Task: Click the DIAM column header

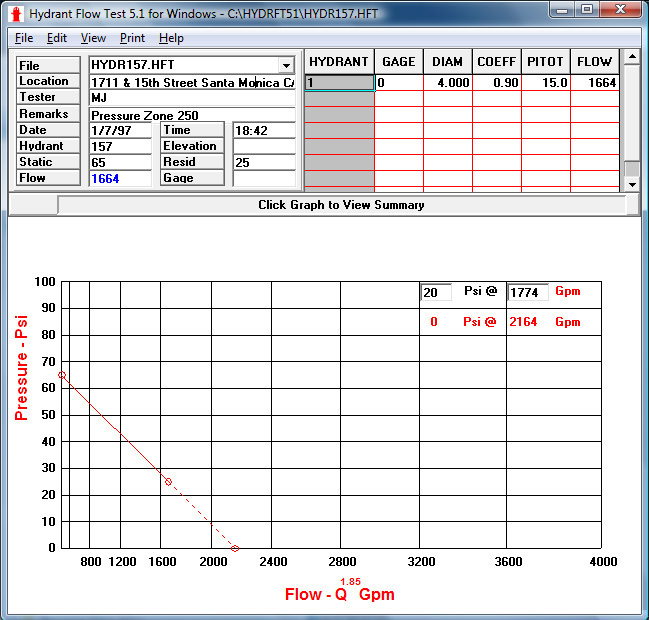Action: click(447, 62)
